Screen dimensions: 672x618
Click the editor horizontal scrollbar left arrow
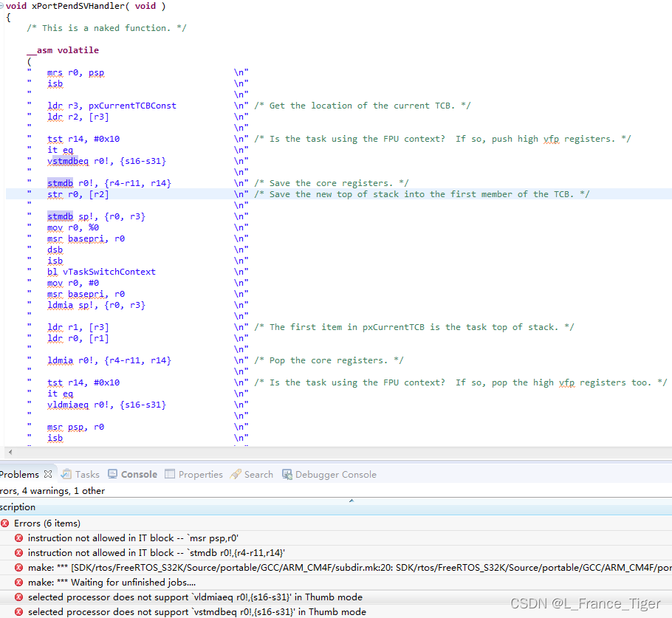[10, 452]
